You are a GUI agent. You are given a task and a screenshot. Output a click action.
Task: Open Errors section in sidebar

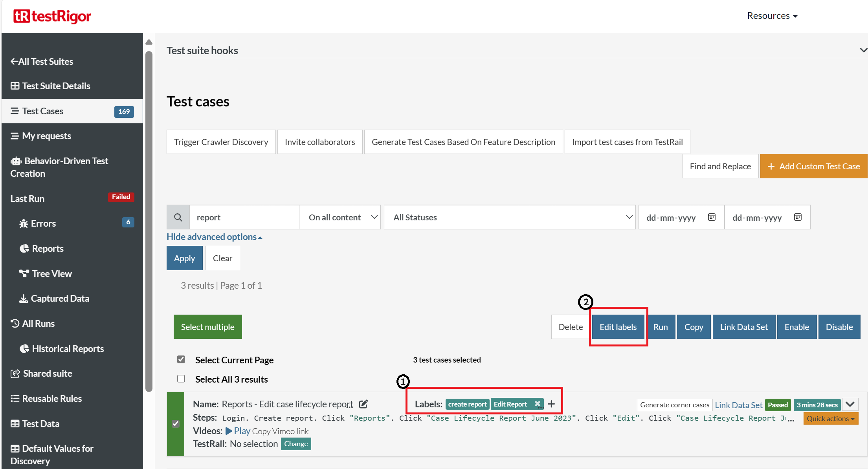[43, 224]
